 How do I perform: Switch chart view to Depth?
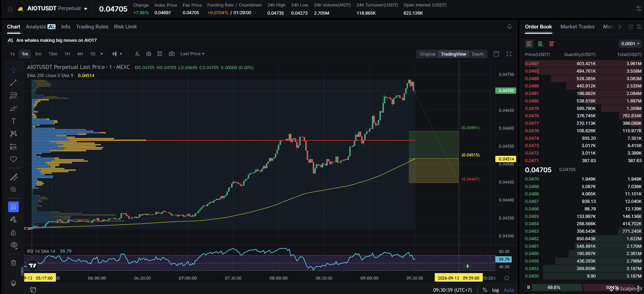[x=477, y=54]
